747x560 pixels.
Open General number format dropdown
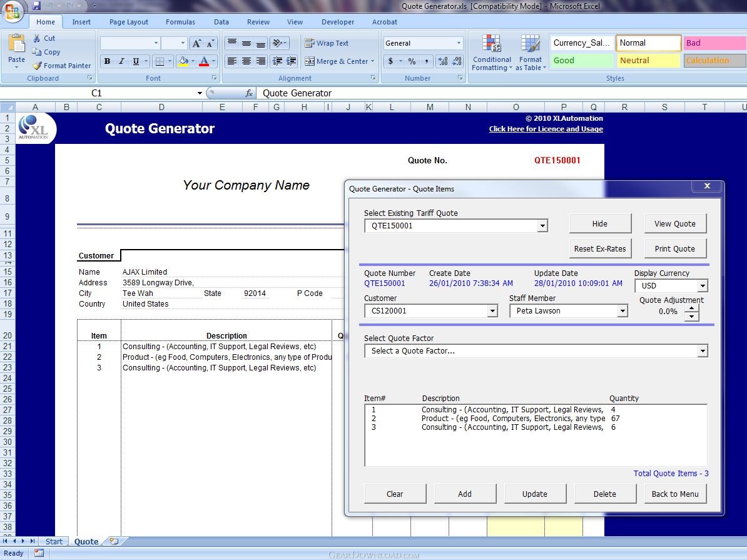(459, 43)
